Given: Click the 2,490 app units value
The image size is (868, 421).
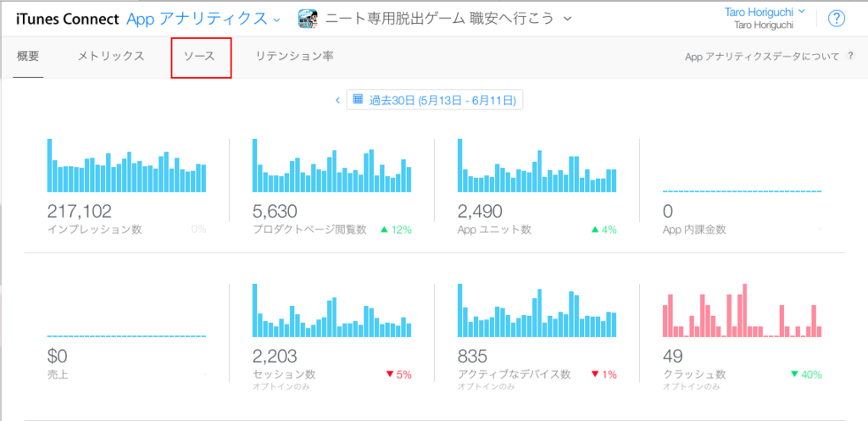Looking at the screenshot, I should (481, 211).
